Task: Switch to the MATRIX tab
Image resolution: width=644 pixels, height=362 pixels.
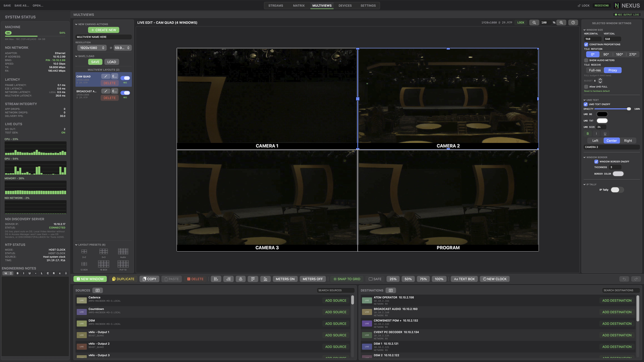Action: click(x=299, y=6)
